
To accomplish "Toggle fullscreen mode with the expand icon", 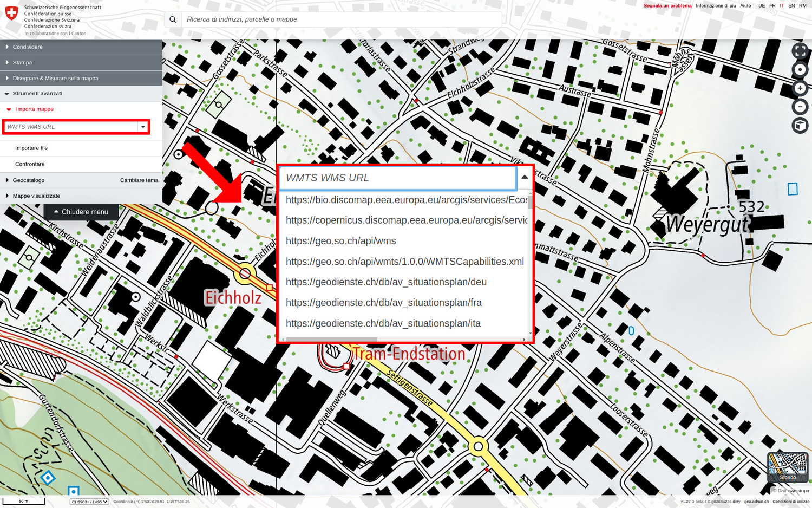I will 800,51.
